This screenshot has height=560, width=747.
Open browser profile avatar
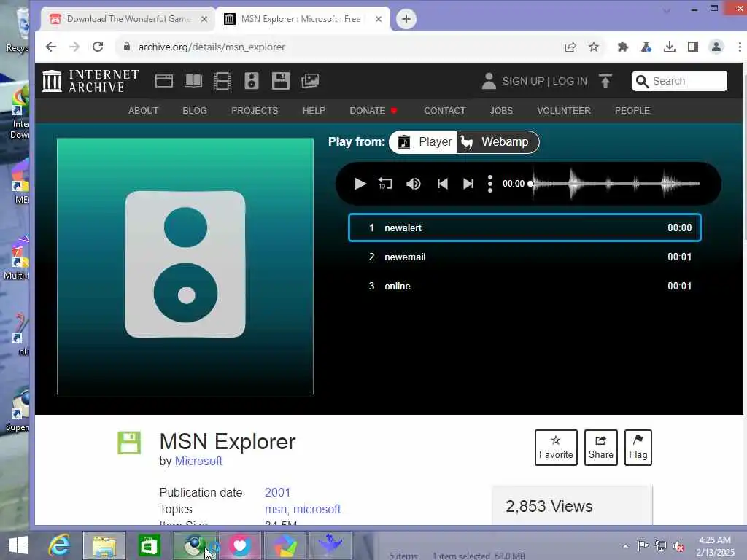(716, 47)
